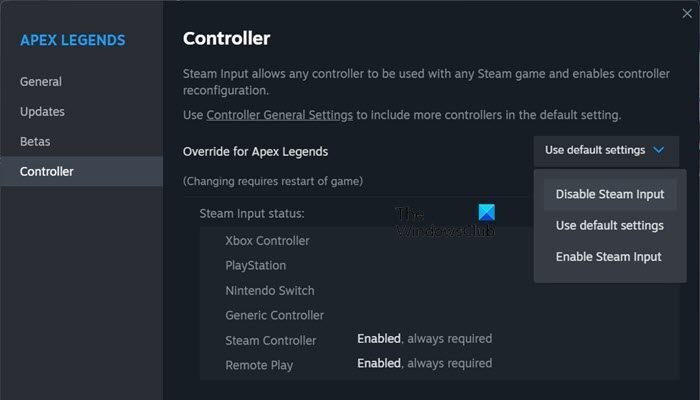Click the Steam Controller status row
This screenshot has height=400, width=700.
(x=271, y=341)
